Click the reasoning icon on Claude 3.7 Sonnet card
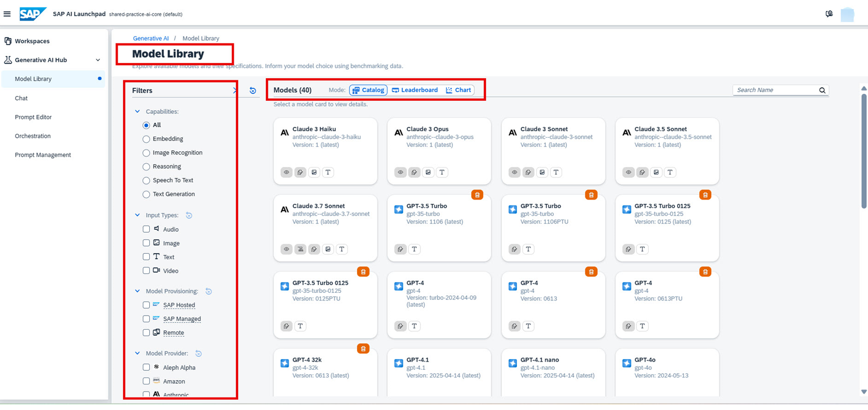Image resolution: width=868 pixels, height=410 pixels. coord(300,249)
